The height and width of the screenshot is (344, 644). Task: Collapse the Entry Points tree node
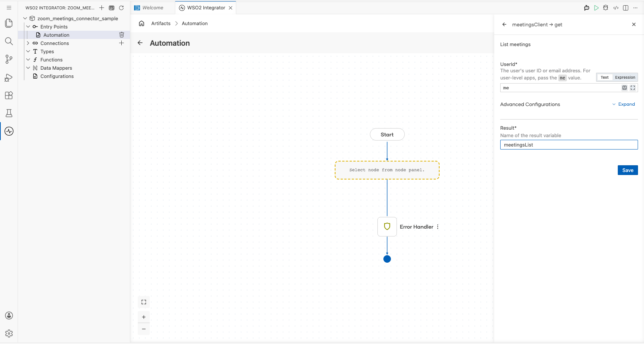[x=28, y=27]
